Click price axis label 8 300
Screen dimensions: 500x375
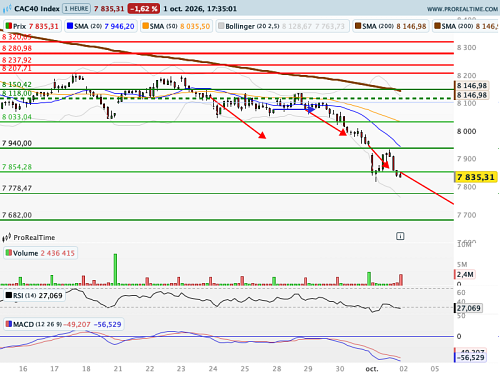466,48
